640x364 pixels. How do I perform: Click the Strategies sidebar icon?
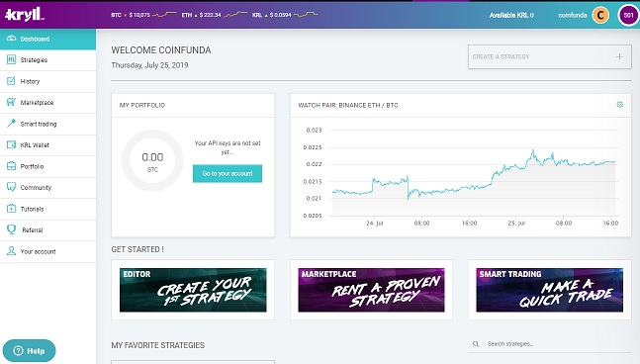(x=12, y=59)
